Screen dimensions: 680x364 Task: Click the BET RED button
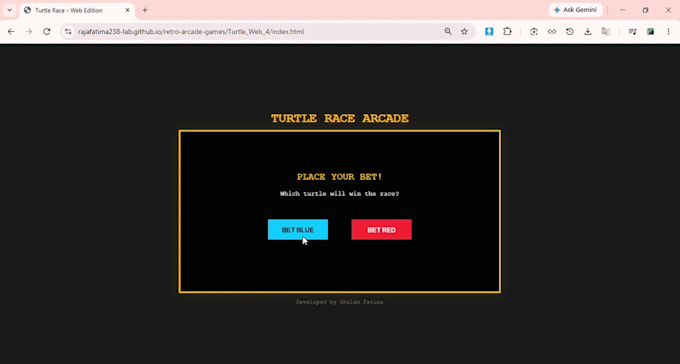(x=381, y=230)
